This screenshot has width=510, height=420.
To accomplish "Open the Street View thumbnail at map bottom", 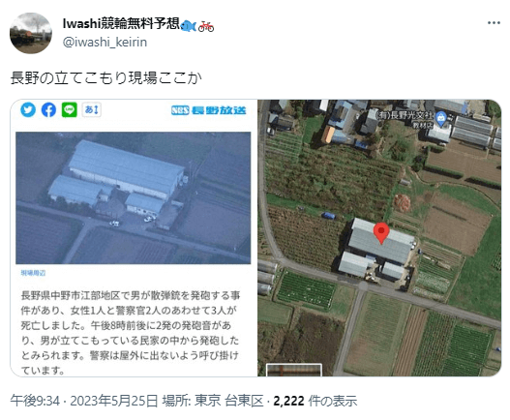I will (294, 370).
